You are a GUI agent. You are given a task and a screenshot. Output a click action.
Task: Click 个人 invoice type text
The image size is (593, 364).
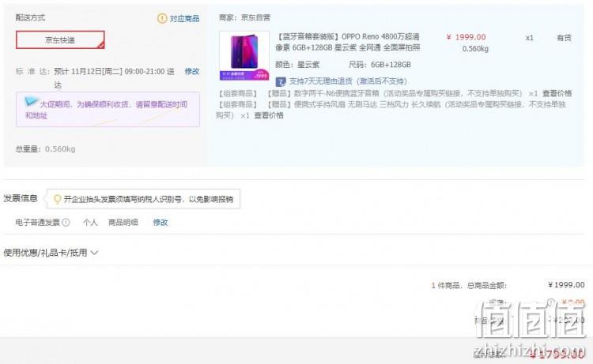[x=90, y=223]
